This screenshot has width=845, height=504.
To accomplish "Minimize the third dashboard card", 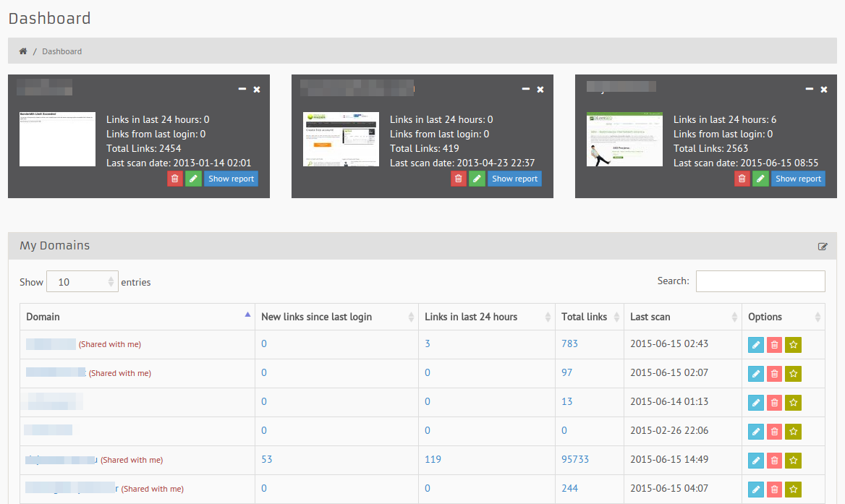I will (x=810, y=89).
